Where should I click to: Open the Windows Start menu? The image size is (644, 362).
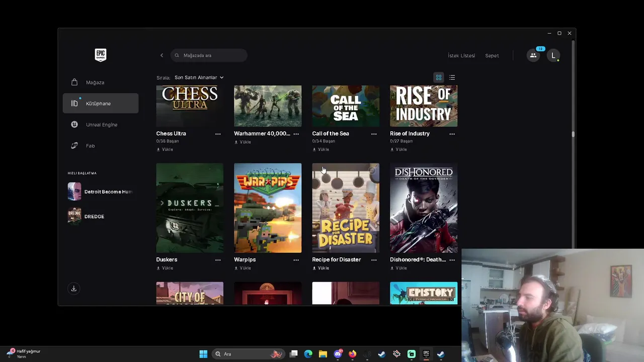tap(203, 354)
